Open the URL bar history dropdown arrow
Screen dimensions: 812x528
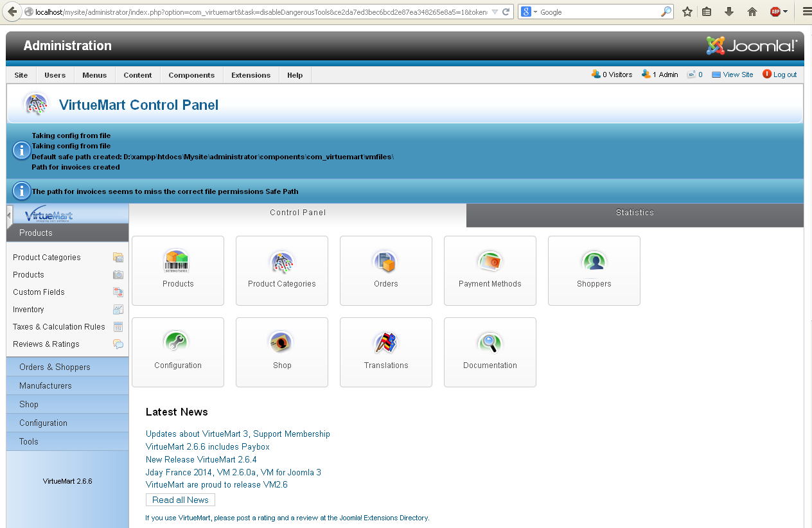pyautogui.click(x=495, y=12)
